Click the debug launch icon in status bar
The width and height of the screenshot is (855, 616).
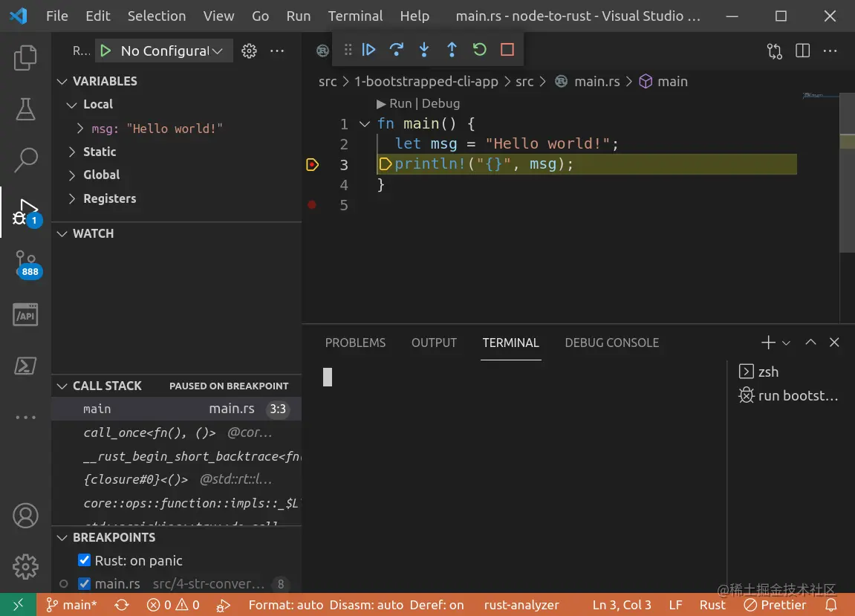[223, 605]
